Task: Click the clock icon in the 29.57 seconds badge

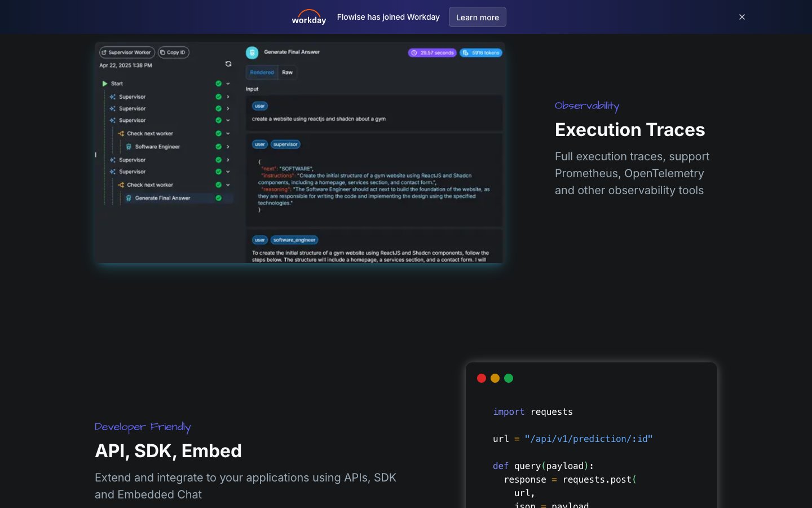Action: pos(414,53)
